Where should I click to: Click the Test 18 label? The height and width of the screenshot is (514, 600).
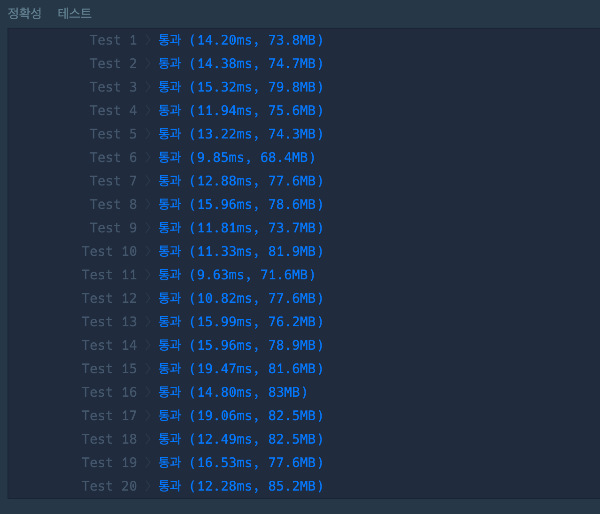click(109, 439)
